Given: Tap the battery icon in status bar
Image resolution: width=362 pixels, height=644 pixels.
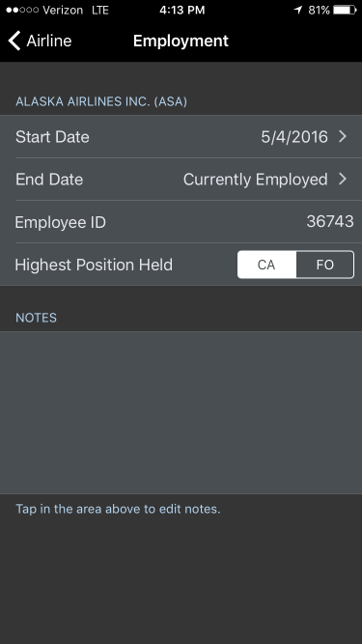Looking at the screenshot, I should 345,11.
